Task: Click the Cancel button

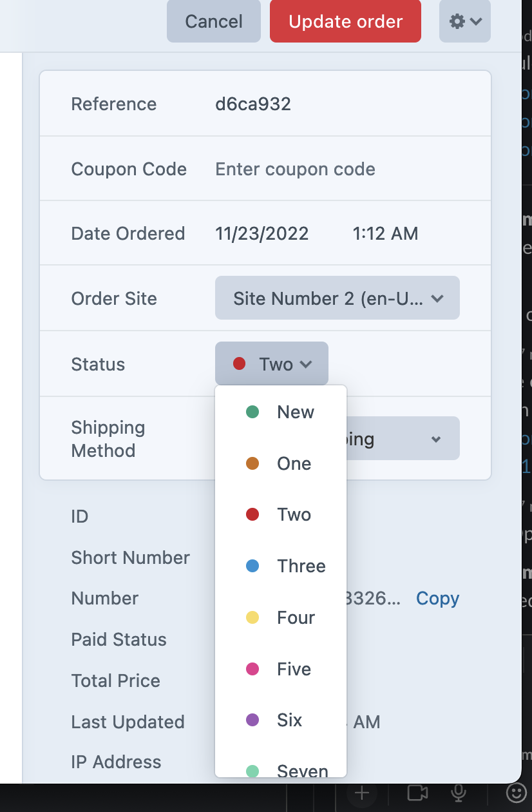Action: click(213, 21)
